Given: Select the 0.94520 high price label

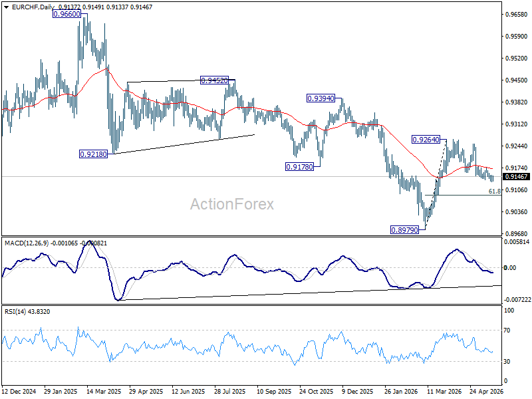Looking at the screenshot, I should click(x=214, y=80).
